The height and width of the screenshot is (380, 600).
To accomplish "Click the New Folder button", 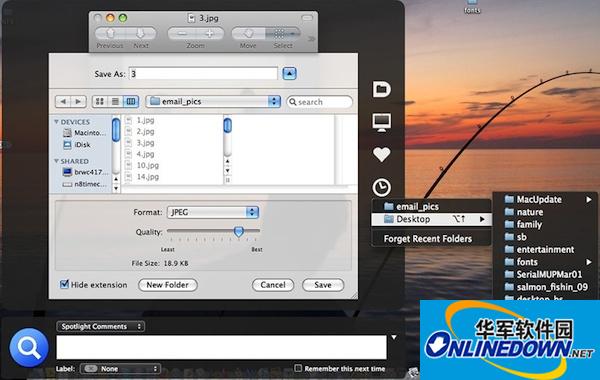I will click(x=168, y=285).
